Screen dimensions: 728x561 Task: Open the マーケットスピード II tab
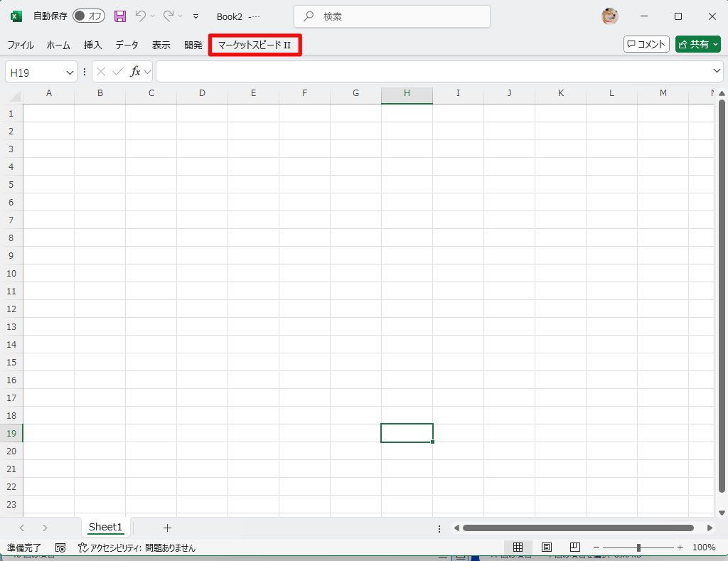click(255, 45)
